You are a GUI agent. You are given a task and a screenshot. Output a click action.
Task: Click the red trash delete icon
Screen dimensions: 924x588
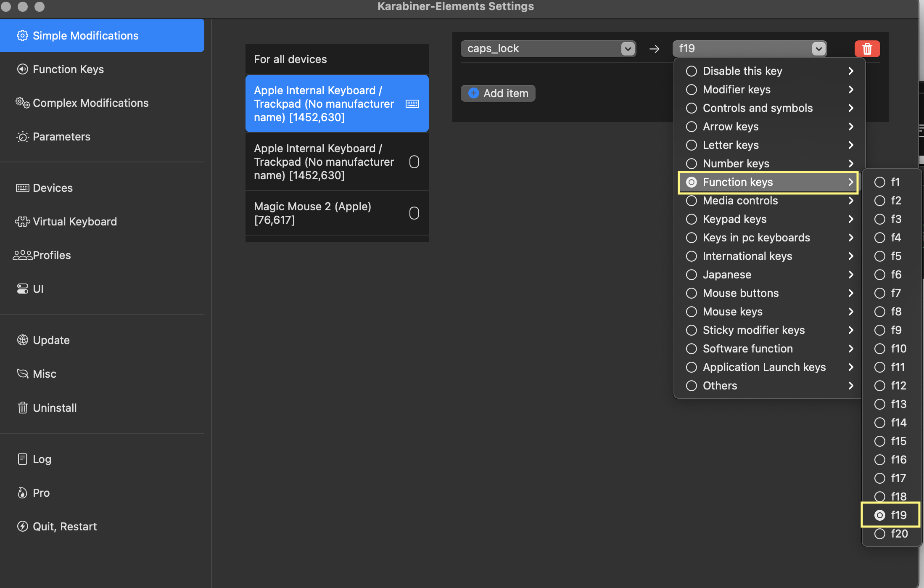pyautogui.click(x=867, y=49)
